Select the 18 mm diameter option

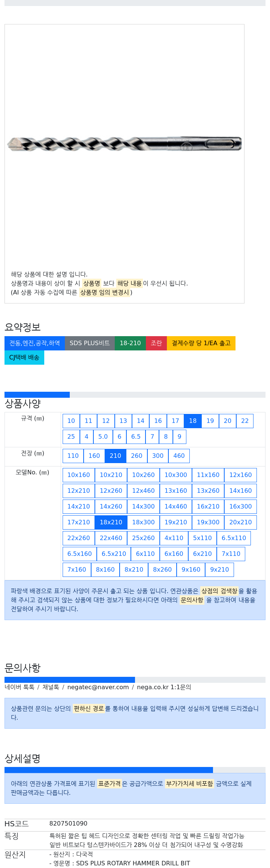tap(193, 421)
